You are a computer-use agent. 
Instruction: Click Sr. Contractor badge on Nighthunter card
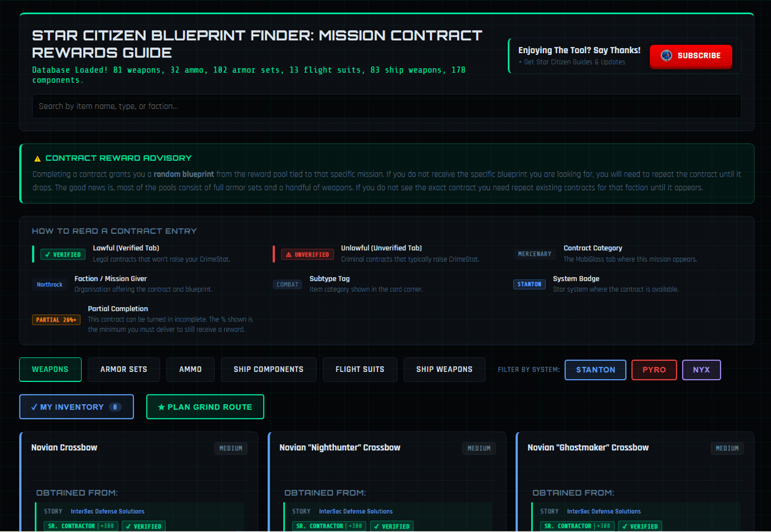(329, 526)
